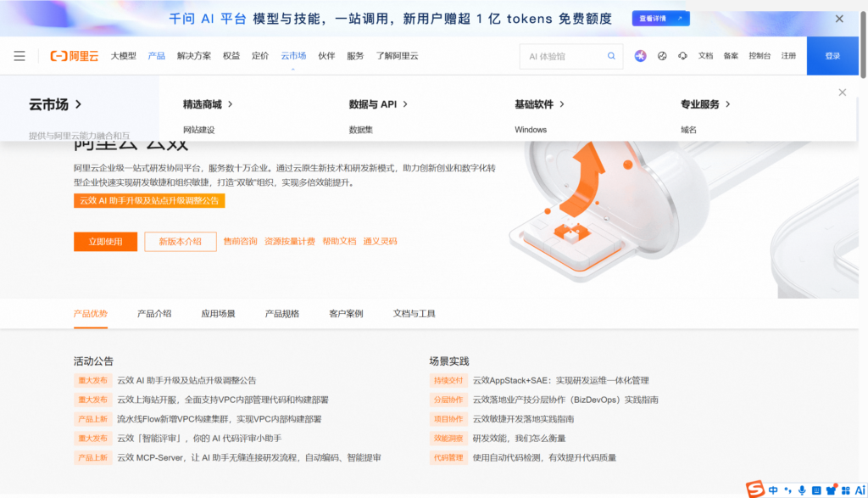
Task: Open 云效敏捷开发落地实践指南 article
Action: point(523,419)
